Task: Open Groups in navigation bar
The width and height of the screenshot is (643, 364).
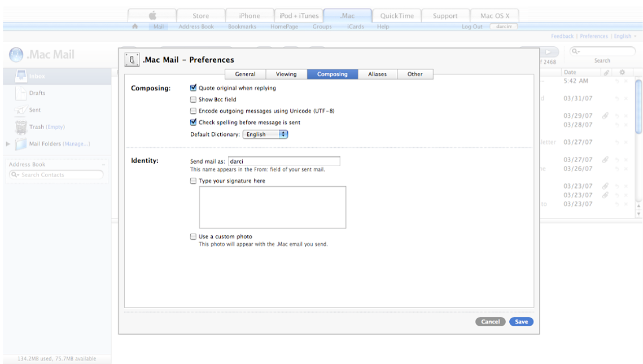Action: [322, 27]
